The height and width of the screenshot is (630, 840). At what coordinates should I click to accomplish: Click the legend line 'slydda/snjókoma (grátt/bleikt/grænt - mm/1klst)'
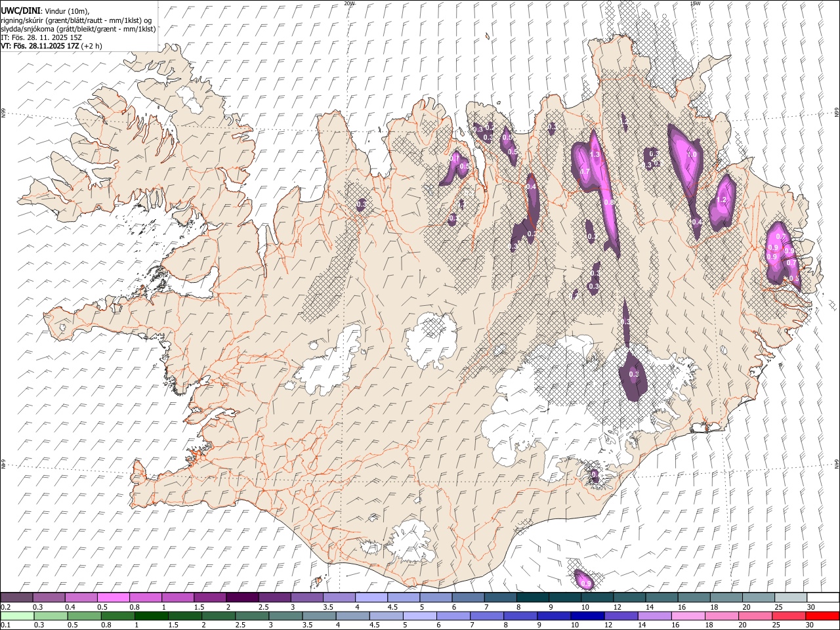coord(78,29)
